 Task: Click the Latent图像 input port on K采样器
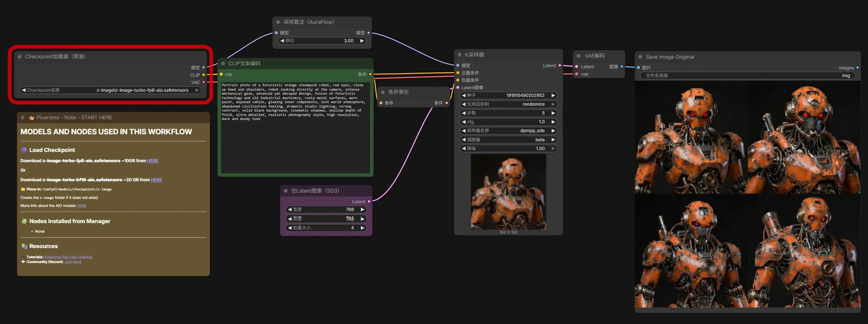pyautogui.click(x=458, y=87)
